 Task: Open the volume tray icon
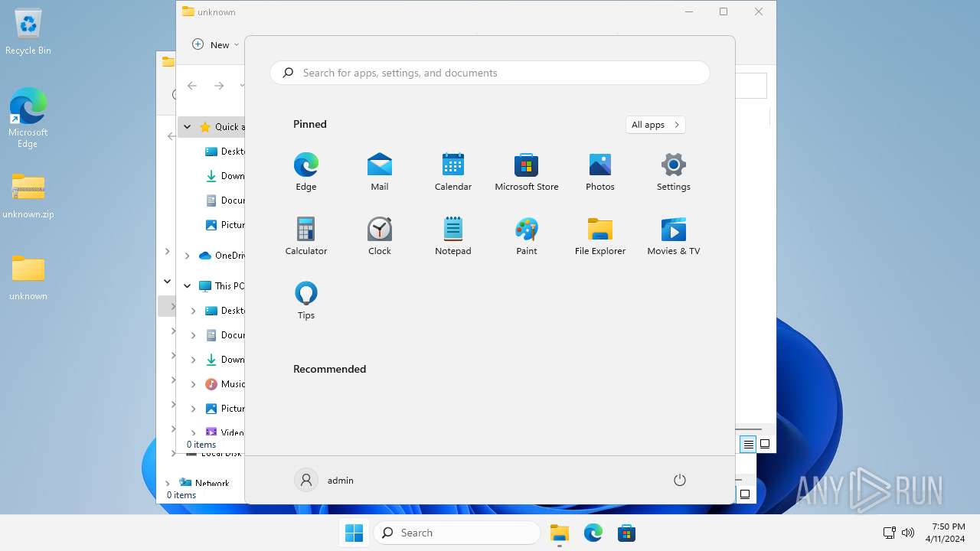[x=908, y=533]
